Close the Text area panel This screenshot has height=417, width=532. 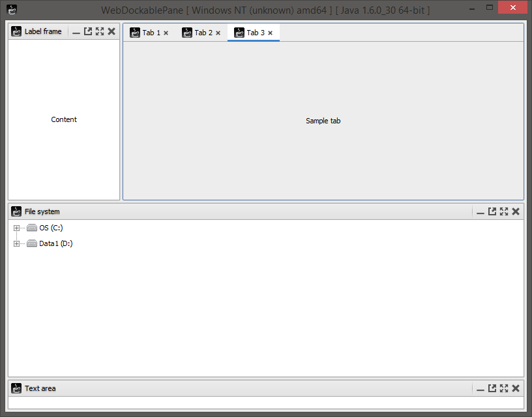(516, 388)
